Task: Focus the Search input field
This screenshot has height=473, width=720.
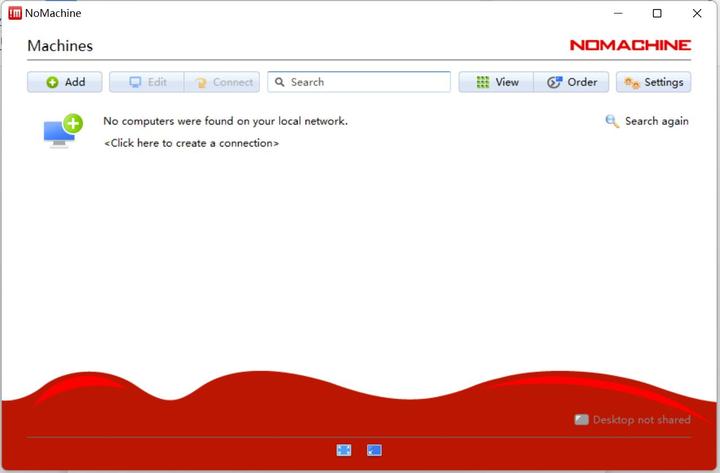Action: (x=359, y=82)
